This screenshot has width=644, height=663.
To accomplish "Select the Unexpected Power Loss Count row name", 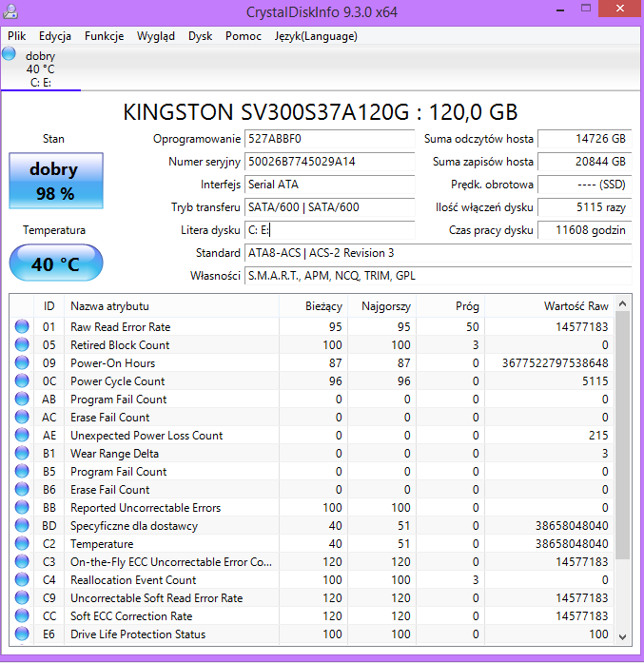I will [x=146, y=435].
